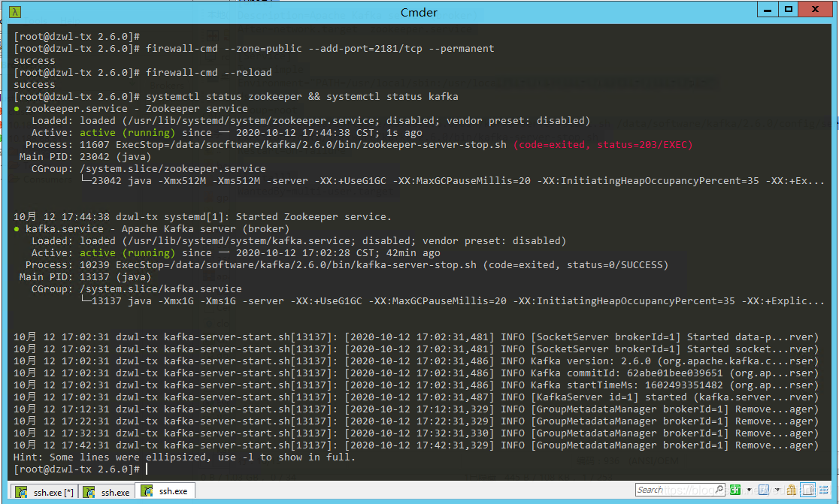
Task: Switch to the ssh.exe [*] tab
Action: click(x=45, y=492)
